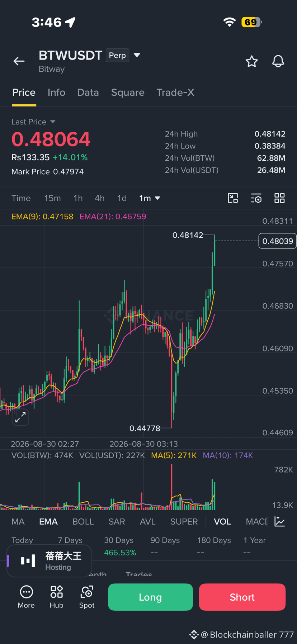
Task: Tap the VOL(BTW): 474K label
Action: point(42,455)
